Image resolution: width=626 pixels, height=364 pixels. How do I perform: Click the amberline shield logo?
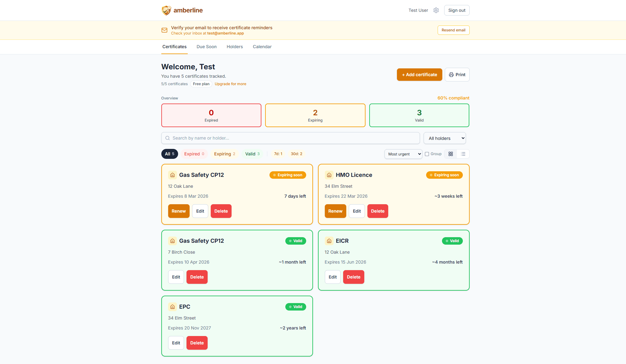click(x=166, y=10)
